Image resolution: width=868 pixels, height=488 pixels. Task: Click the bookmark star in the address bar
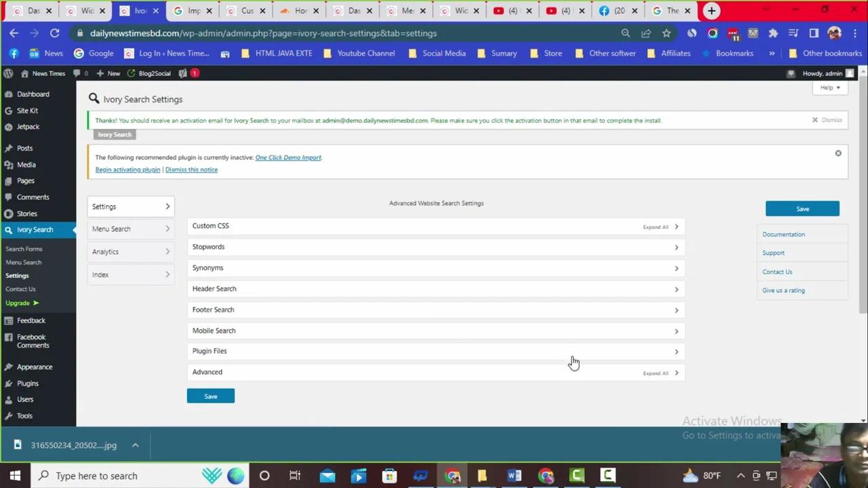coord(667,33)
